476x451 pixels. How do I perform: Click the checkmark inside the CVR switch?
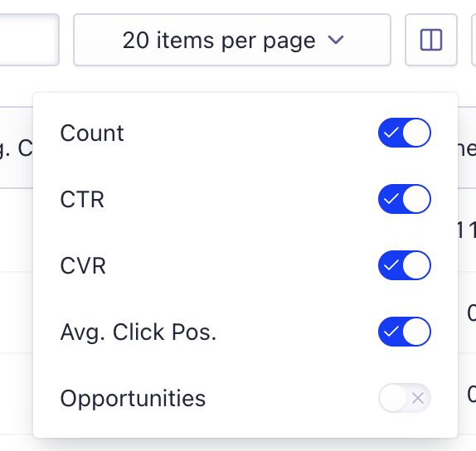pos(391,265)
